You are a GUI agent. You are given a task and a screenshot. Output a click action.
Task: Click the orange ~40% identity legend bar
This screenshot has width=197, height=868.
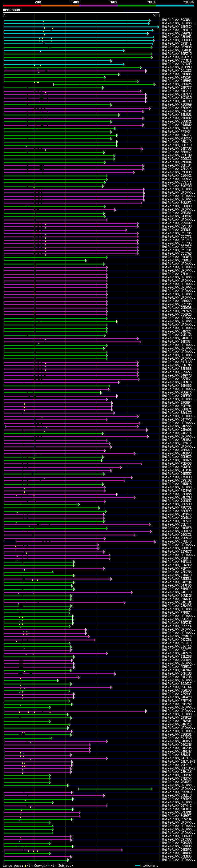[x=60, y=6]
